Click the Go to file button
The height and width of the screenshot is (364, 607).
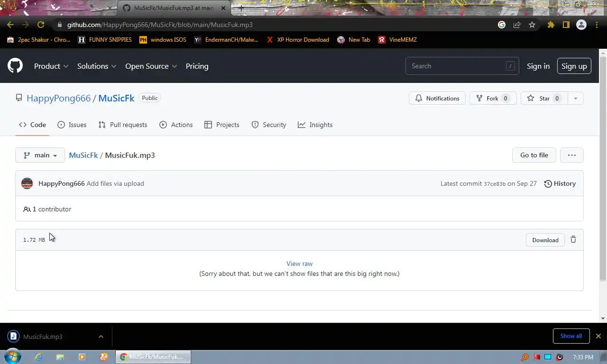pos(534,155)
